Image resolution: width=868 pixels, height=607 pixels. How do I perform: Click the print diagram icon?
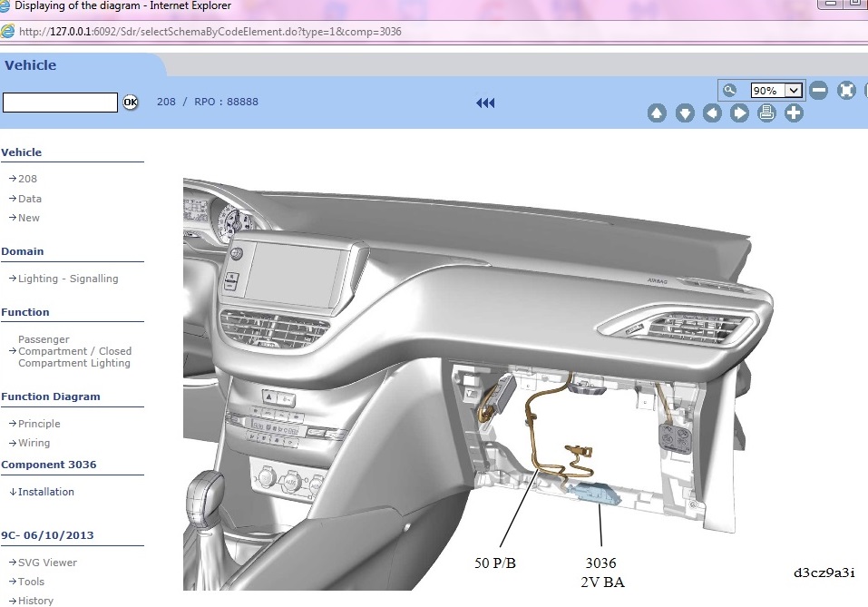[766, 113]
